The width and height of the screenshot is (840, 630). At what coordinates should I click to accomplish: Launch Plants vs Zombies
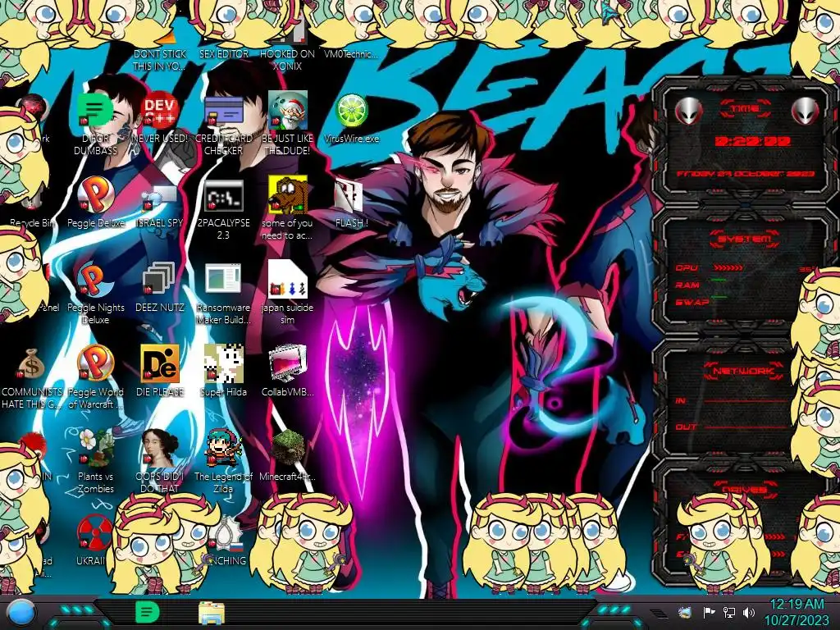[x=95, y=448]
